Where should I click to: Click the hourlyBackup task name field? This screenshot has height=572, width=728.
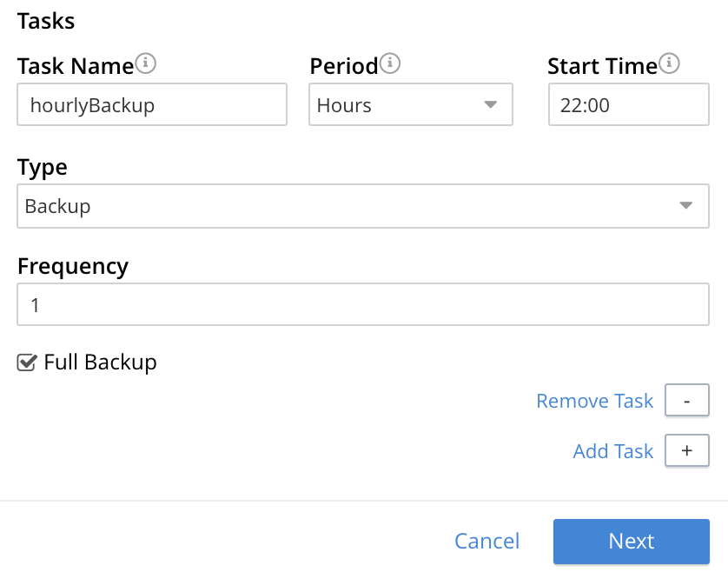click(152, 103)
